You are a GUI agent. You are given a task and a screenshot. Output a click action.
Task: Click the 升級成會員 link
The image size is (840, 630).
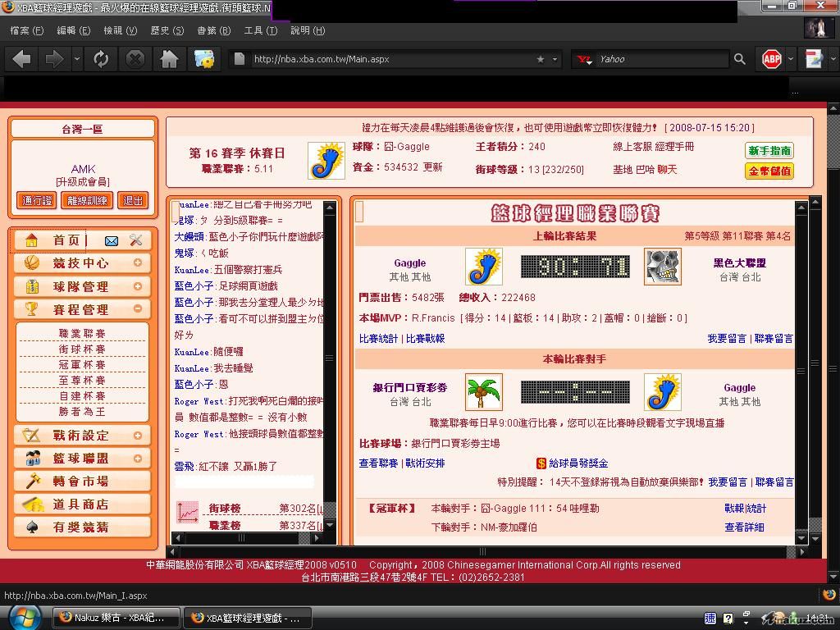[x=83, y=182]
